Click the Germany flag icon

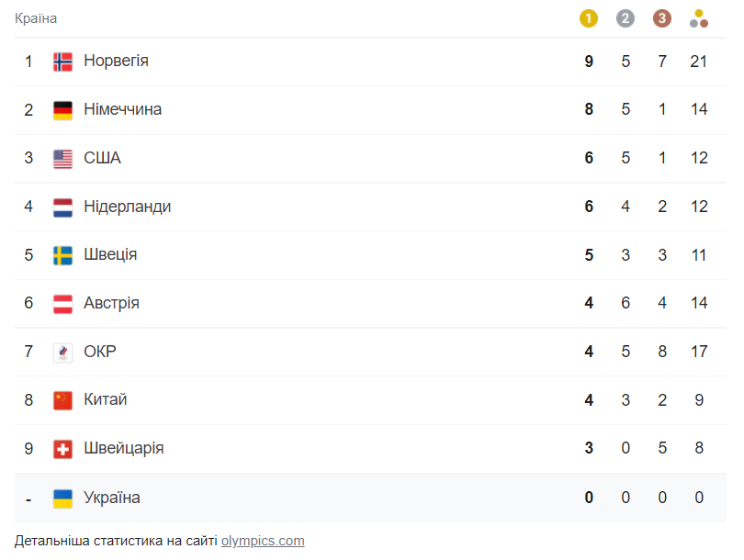[x=62, y=108]
